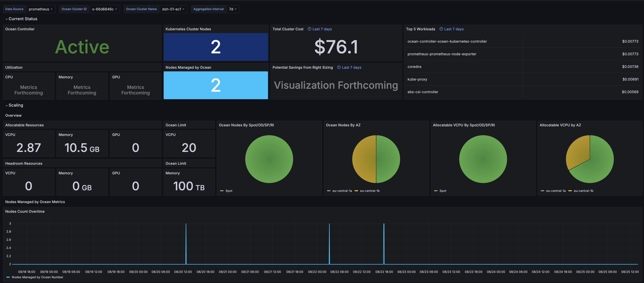Toggle Nodes Managed by Ocean Number legend
This screenshot has width=644, height=283.
(x=35, y=277)
